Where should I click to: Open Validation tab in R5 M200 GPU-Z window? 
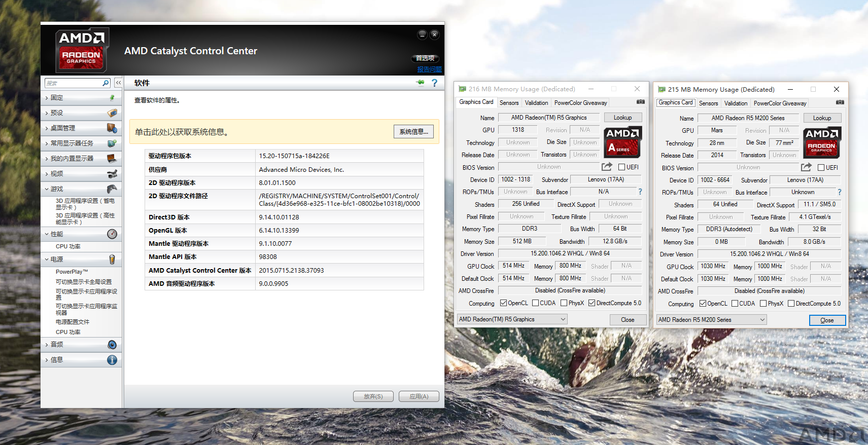pos(736,103)
